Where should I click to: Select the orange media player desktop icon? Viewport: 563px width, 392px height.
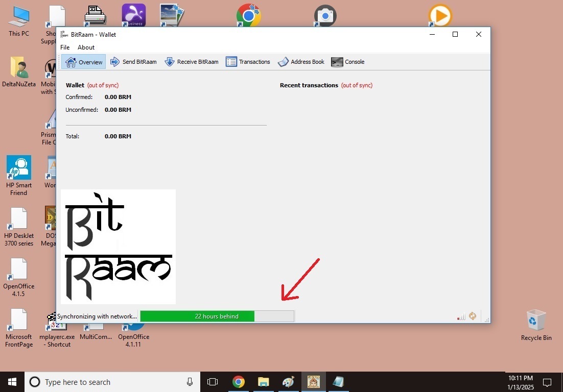click(440, 16)
